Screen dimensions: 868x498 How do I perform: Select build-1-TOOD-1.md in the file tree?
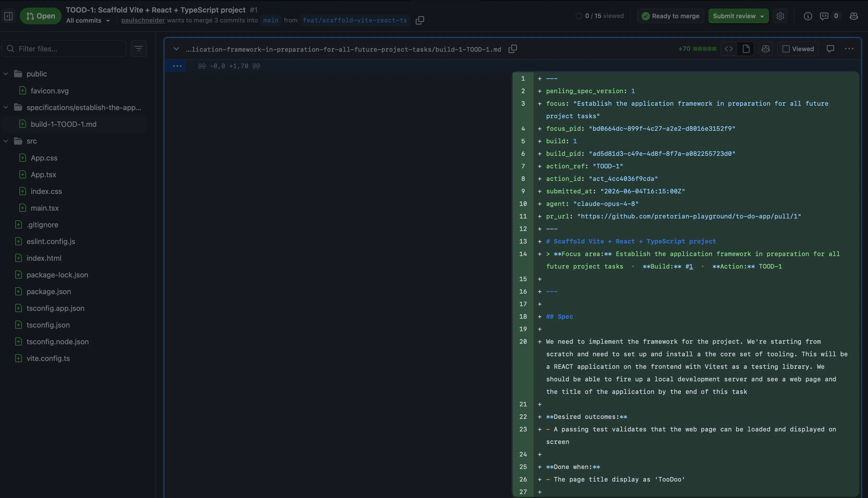pos(64,124)
